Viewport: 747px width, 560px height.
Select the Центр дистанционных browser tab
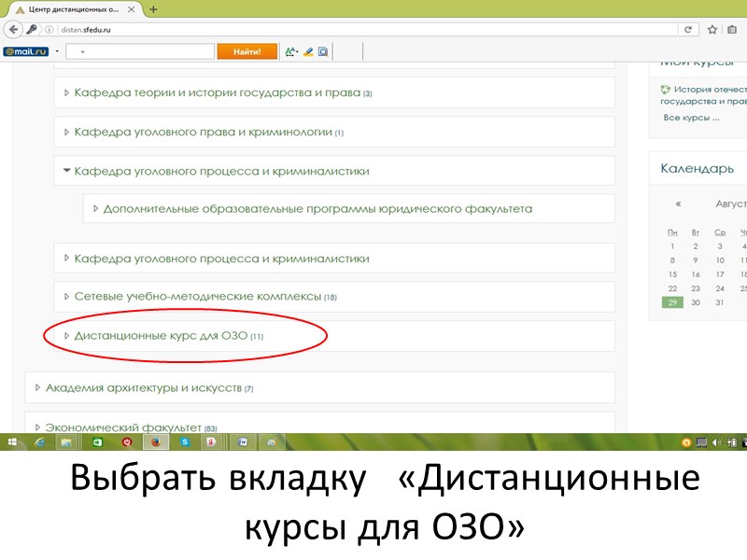(x=72, y=9)
